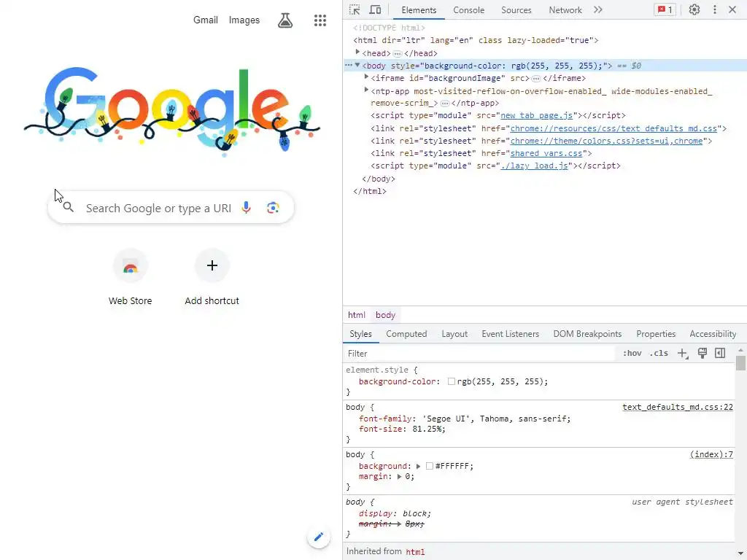
Task: Open text_defaults_md.css stylesheet link in DOM
Action: pos(614,128)
